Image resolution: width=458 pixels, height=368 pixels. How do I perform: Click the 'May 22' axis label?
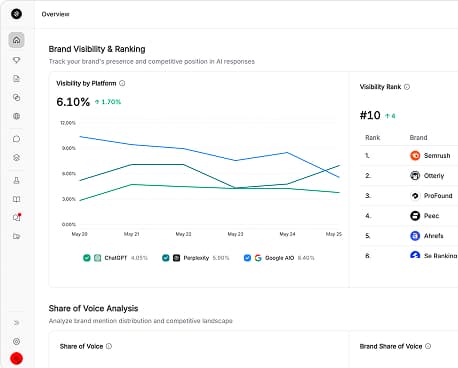tap(184, 234)
